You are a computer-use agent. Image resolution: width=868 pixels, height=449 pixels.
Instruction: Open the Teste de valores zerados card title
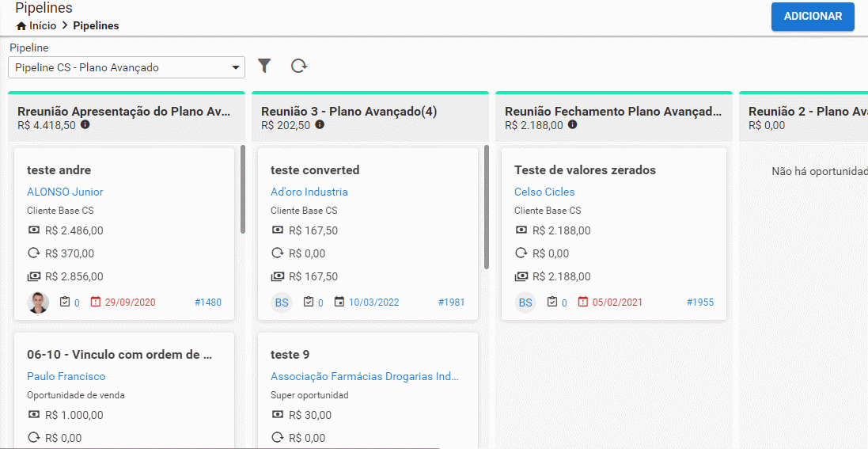(585, 170)
